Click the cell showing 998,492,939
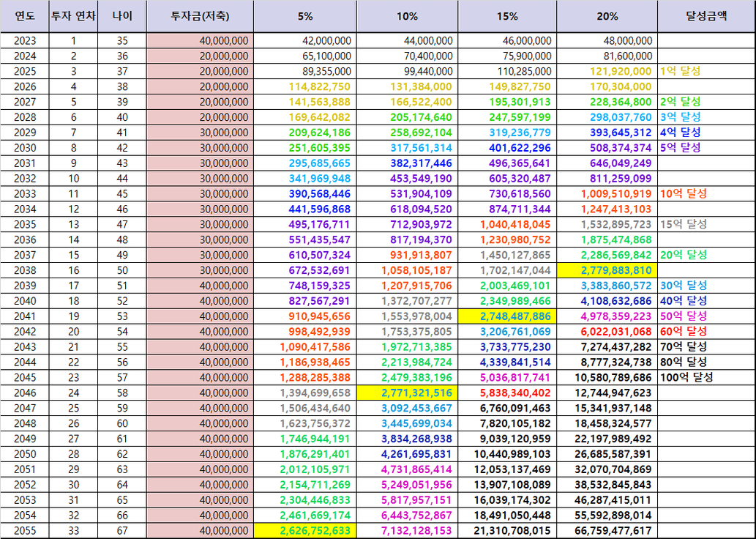The width and height of the screenshot is (756, 539). click(305, 332)
